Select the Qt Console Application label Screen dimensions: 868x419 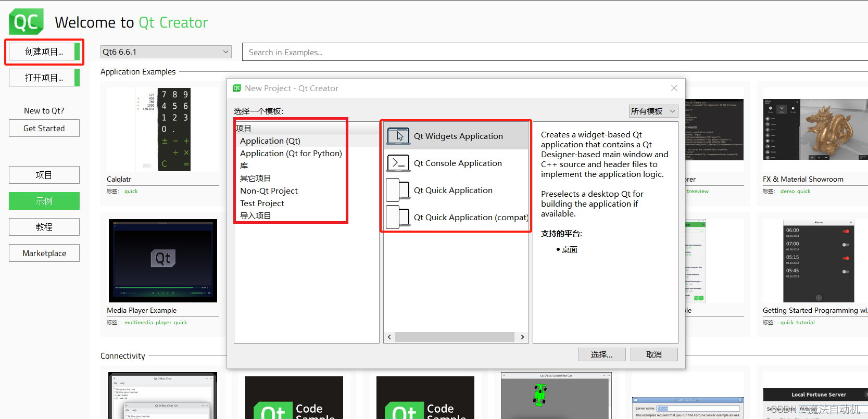[x=458, y=163]
